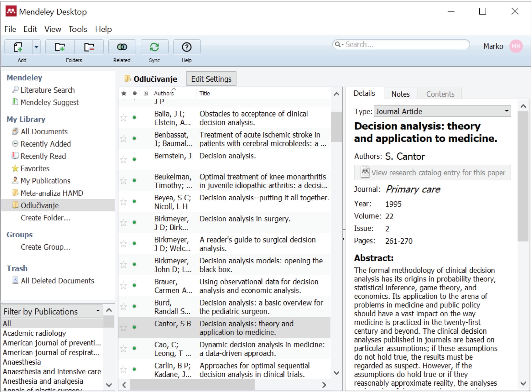Click the Create Group... link

click(45, 247)
